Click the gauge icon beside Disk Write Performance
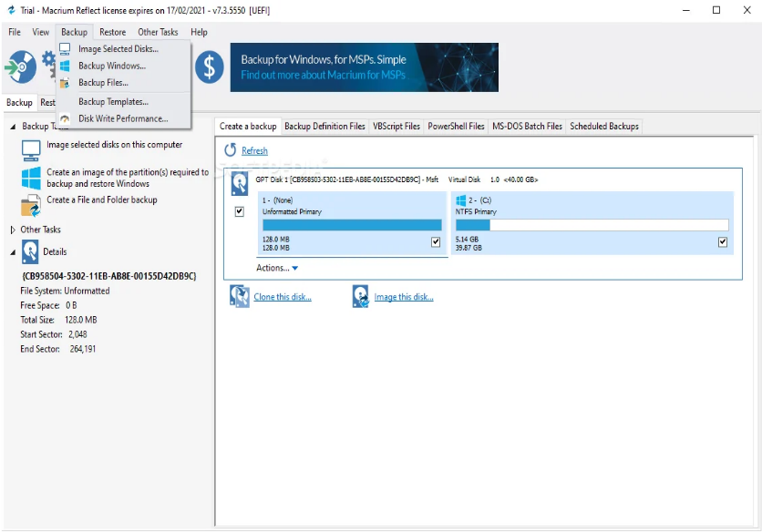 tap(65, 118)
